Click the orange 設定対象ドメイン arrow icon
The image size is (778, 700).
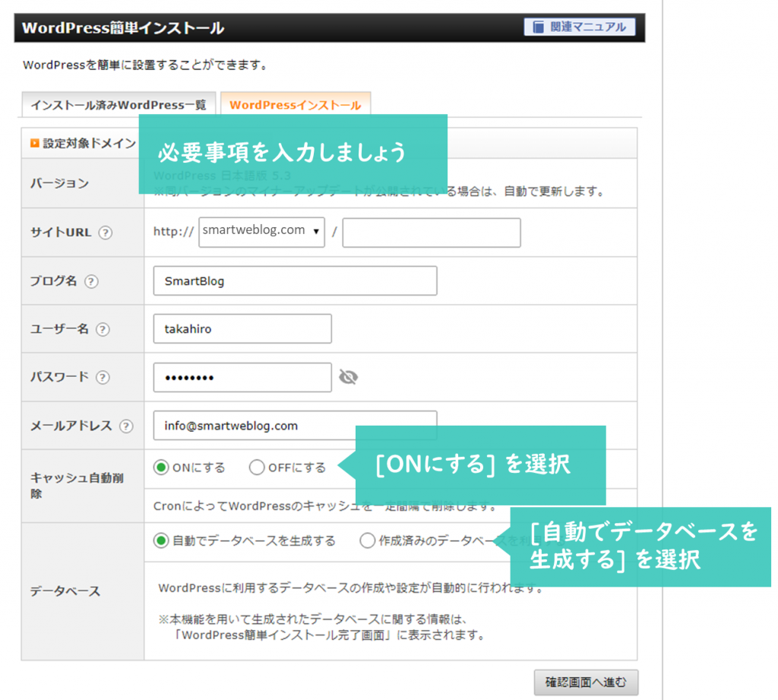pos(35,144)
